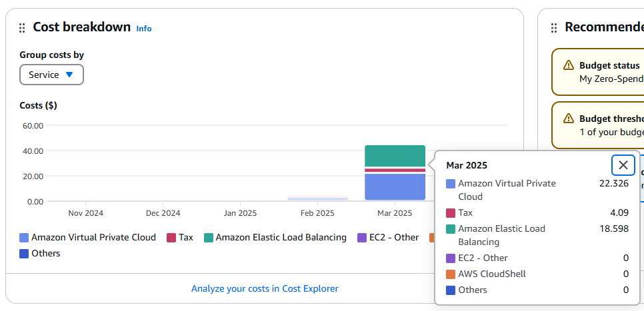Click the Mar 2025 axis label

tap(395, 213)
